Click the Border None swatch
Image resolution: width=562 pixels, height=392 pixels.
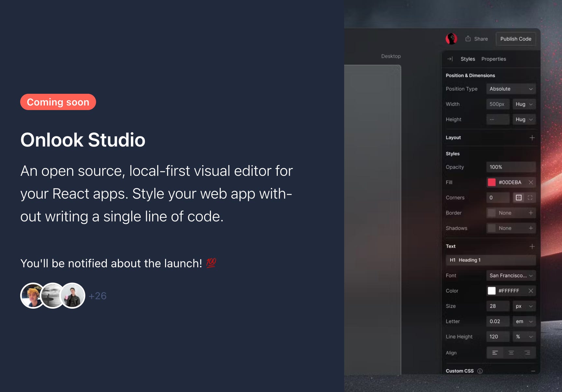point(492,213)
